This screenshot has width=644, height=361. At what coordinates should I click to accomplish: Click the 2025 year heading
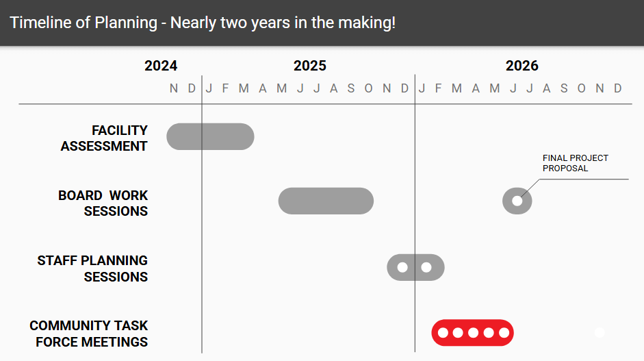click(309, 66)
